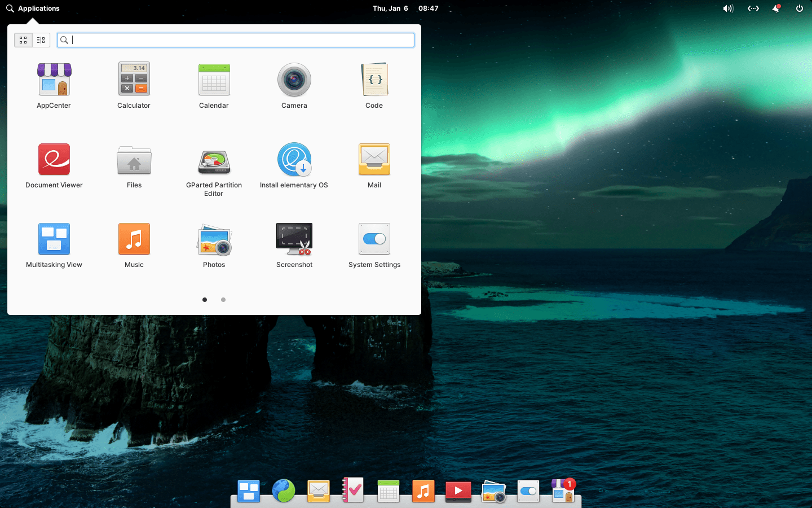812x508 pixels.
Task: Open the power session menu
Action: [799, 8]
